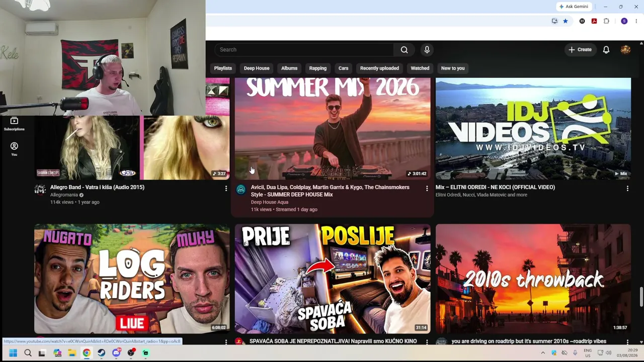Click the black round extension icon in Chrome toolbar

point(582,21)
